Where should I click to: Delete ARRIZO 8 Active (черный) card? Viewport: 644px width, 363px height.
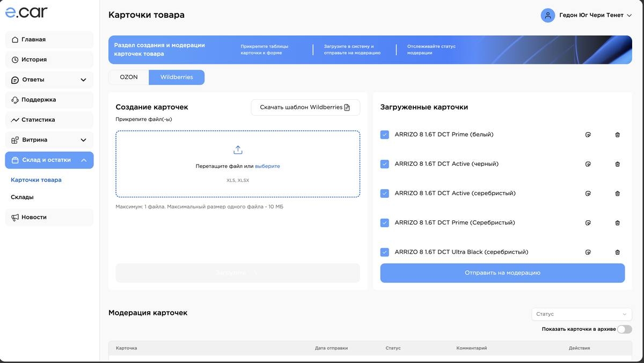(x=617, y=164)
